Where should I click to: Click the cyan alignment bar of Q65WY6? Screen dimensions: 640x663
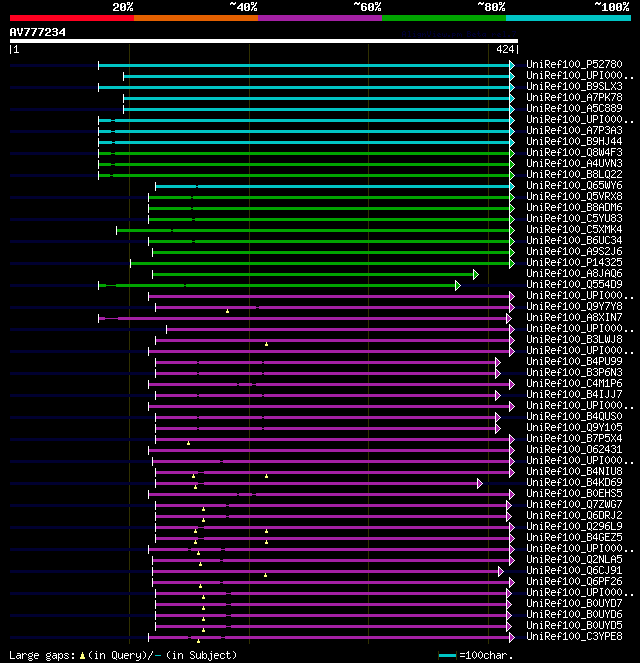(x=333, y=186)
